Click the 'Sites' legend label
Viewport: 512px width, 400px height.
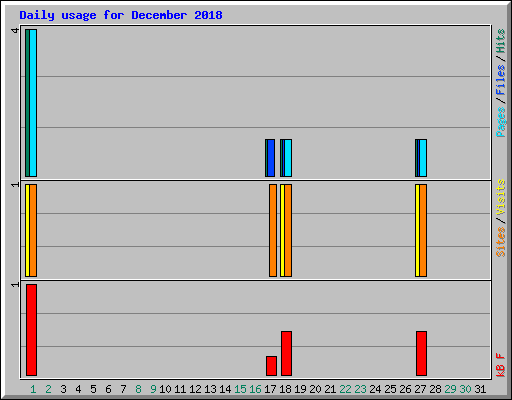(x=501, y=242)
